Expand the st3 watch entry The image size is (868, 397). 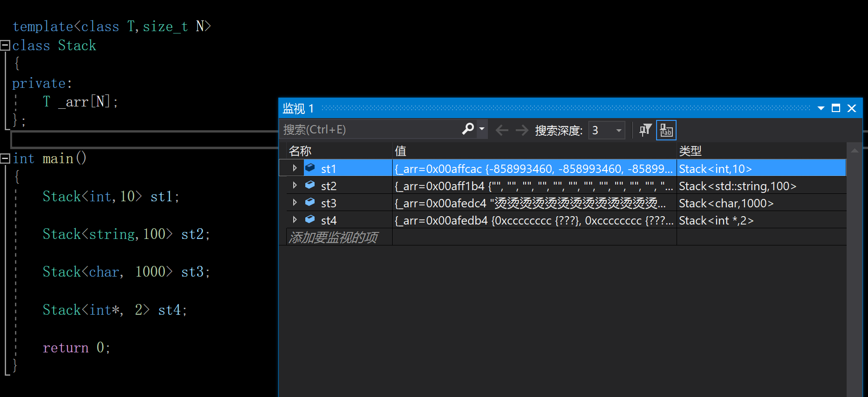click(295, 203)
